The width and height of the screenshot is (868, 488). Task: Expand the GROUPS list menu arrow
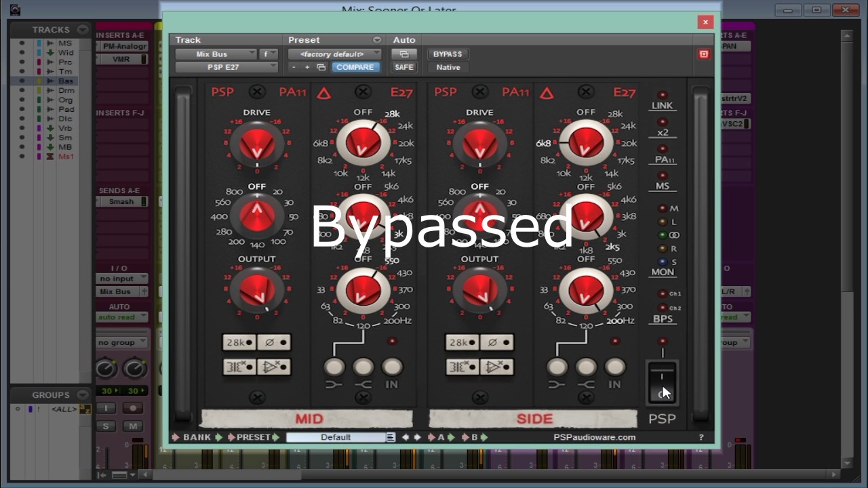point(83,394)
